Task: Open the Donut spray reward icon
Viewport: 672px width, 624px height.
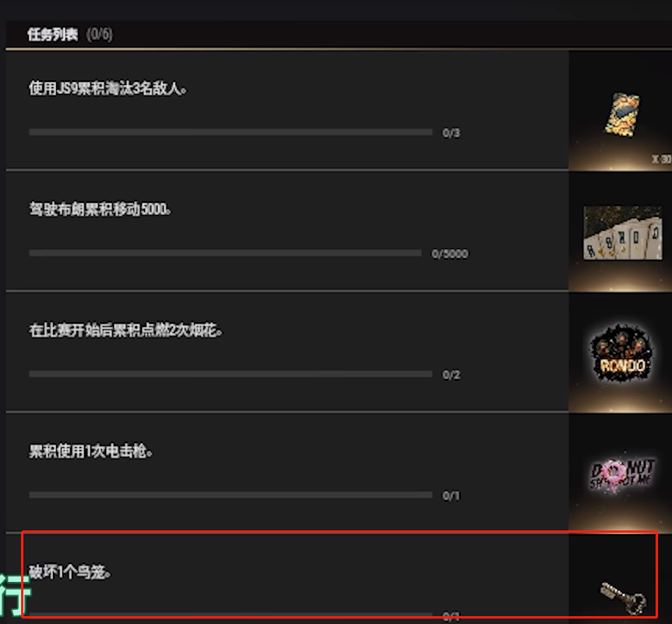Action: click(622, 474)
